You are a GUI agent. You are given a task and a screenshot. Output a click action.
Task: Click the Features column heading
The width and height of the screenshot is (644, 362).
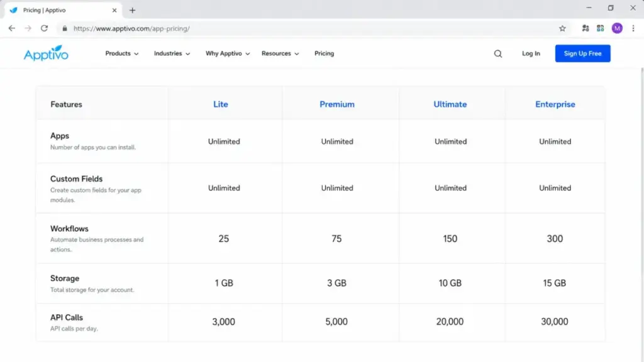tap(66, 104)
